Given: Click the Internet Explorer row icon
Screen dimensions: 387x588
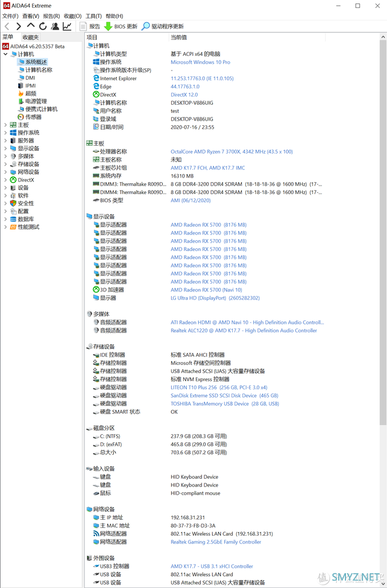Looking at the screenshot, I should (x=96, y=79).
